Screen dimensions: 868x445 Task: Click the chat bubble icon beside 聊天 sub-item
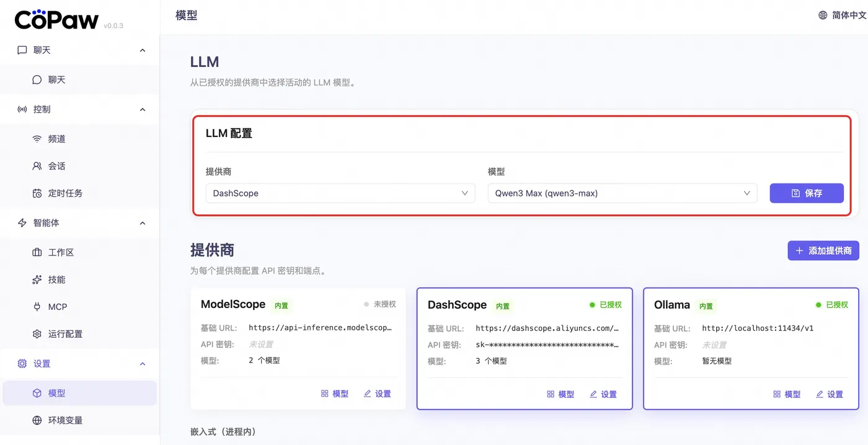37,80
